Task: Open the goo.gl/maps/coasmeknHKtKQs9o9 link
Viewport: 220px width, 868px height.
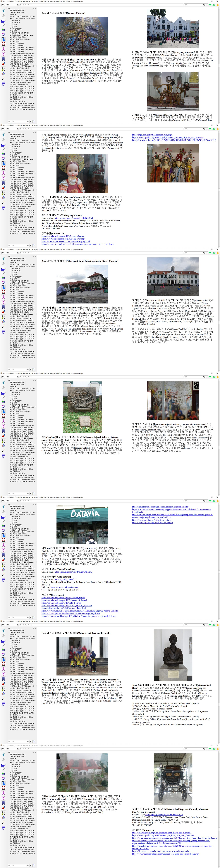Action: click(74, 218)
